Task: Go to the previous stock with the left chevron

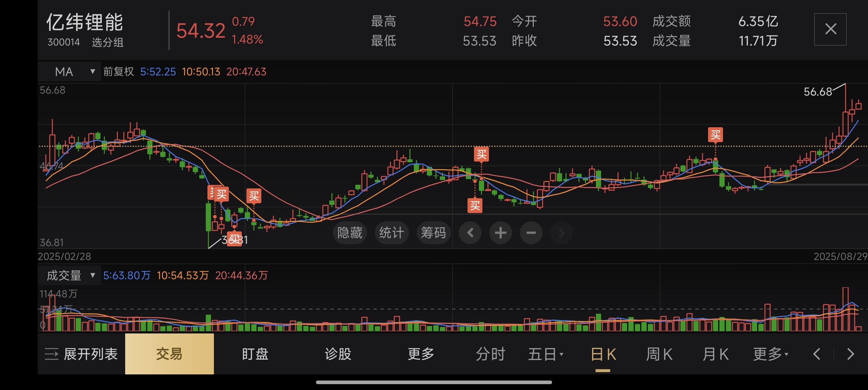Action: pyautogui.click(x=816, y=354)
